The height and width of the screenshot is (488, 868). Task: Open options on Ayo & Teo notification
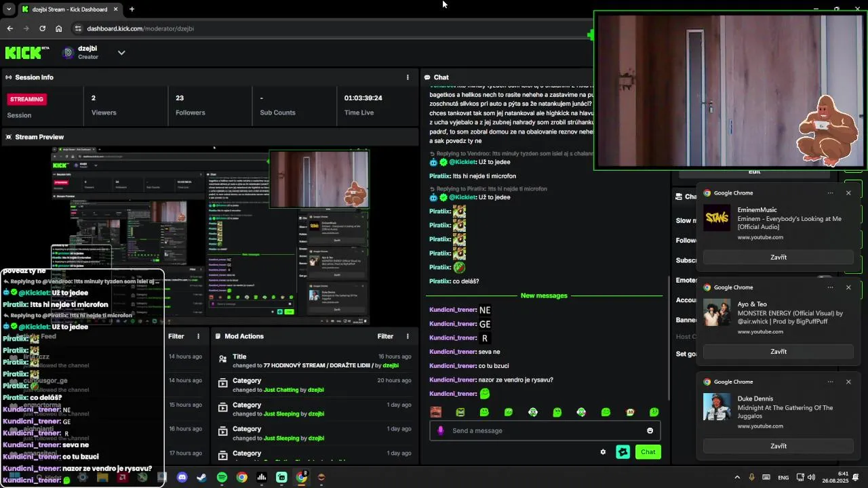coord(830,287)
